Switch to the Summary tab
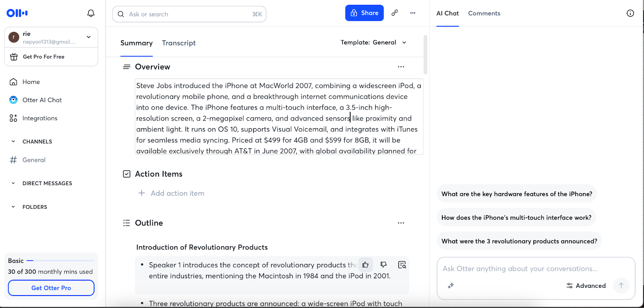This screenshot has height=308, width=644. pyautogui.click(x=136, y=43)
